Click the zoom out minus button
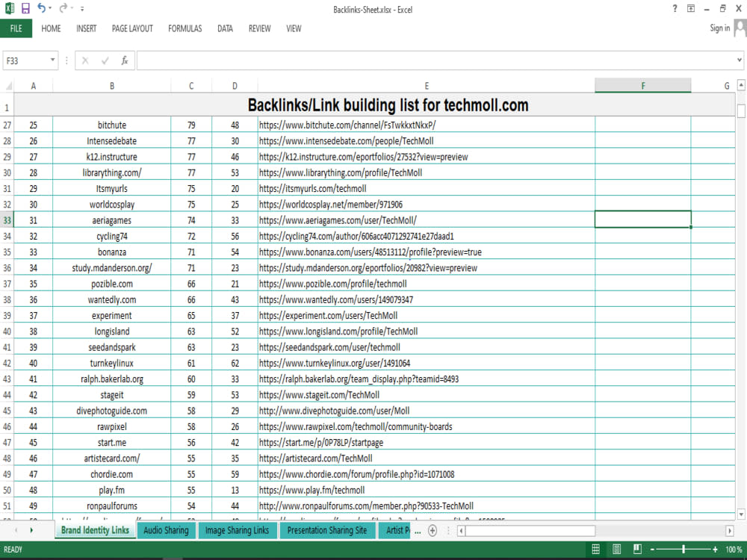The height and width of the screenshot is (560, 747). pyautogui.click(x=653, y=550)
